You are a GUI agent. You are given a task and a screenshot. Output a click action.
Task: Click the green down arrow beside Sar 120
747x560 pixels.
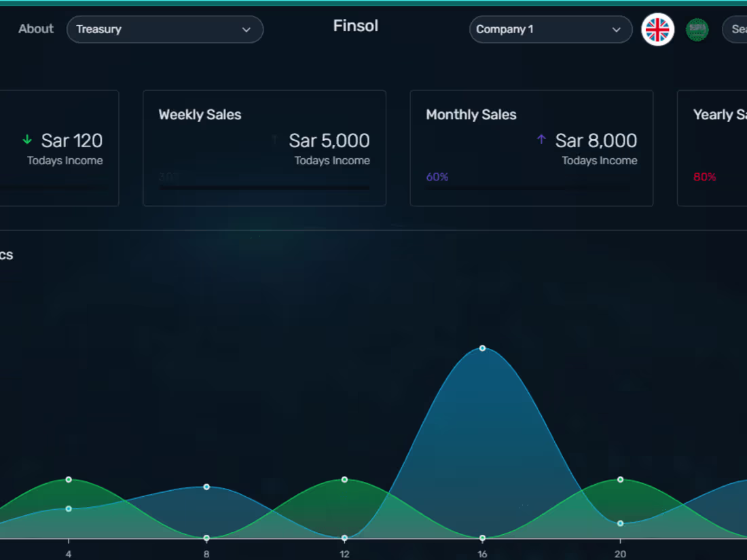[27, 140]
